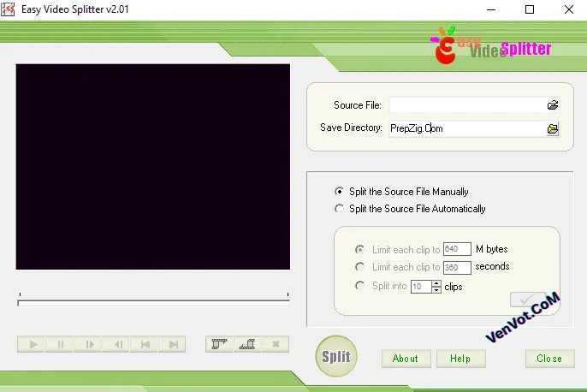Browse for Source File folder icon
Screen dimensions: 587x392
(553, 105)
